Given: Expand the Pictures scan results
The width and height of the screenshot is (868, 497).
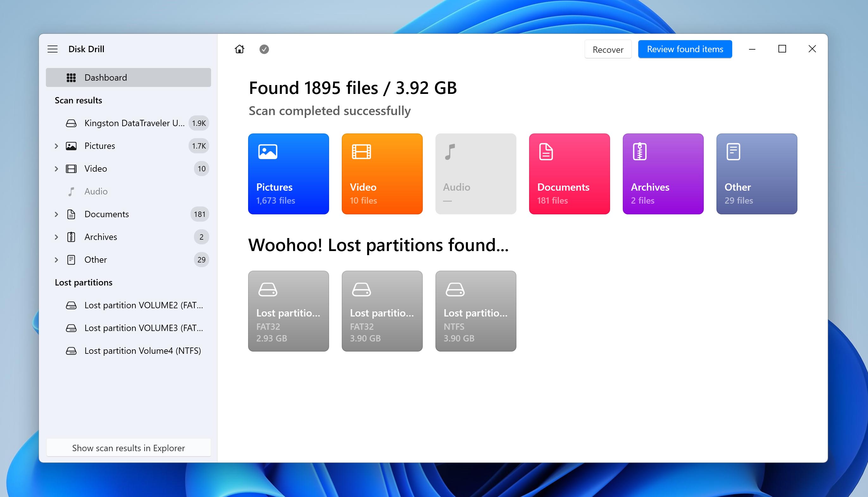Looking at the screenshot, I should pyautogui.click(x=55, y=145).
